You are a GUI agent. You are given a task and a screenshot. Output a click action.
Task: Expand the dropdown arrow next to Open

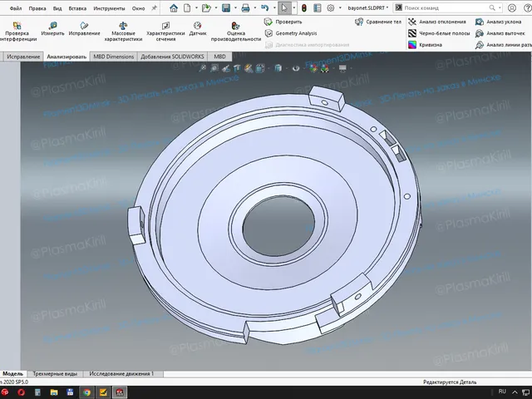click(216, 7)
